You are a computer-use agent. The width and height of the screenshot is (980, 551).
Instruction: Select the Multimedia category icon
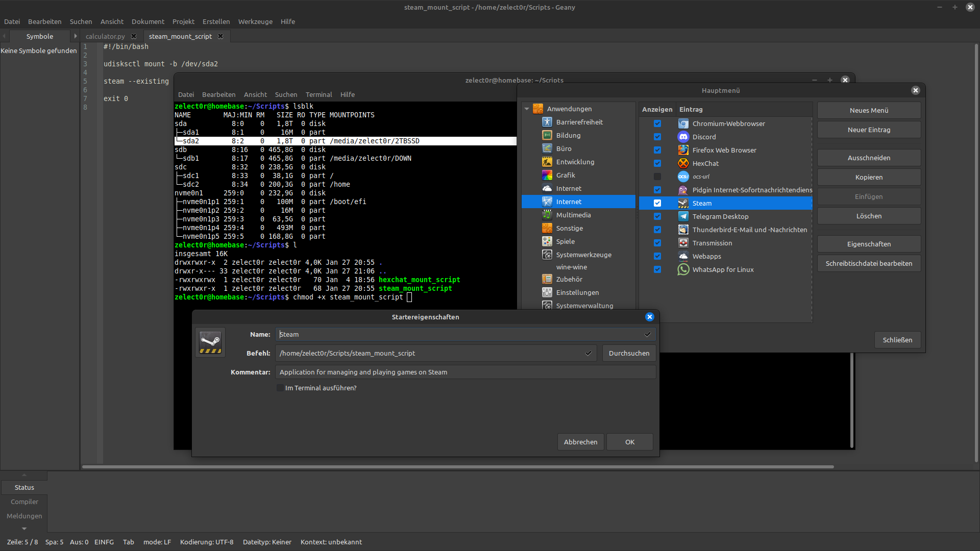coord(547,215)
